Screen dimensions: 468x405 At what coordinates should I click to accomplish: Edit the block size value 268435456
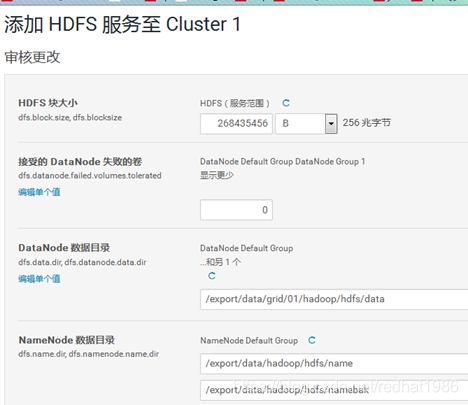236,124
